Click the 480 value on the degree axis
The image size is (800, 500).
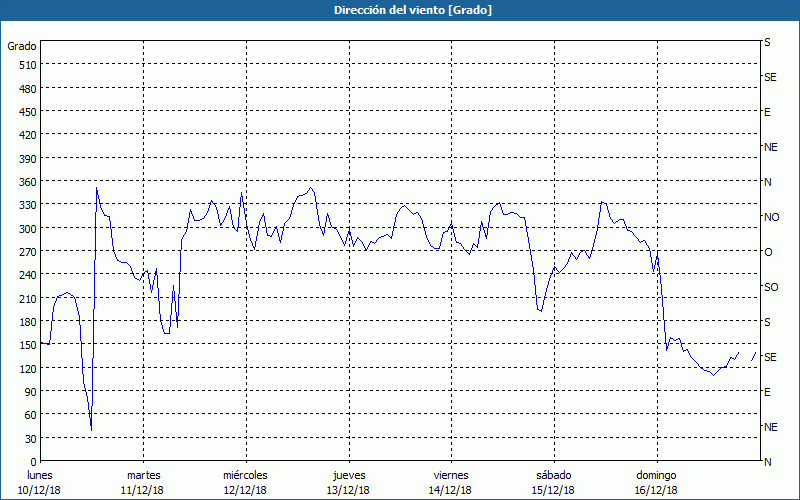tap(28, 89)
